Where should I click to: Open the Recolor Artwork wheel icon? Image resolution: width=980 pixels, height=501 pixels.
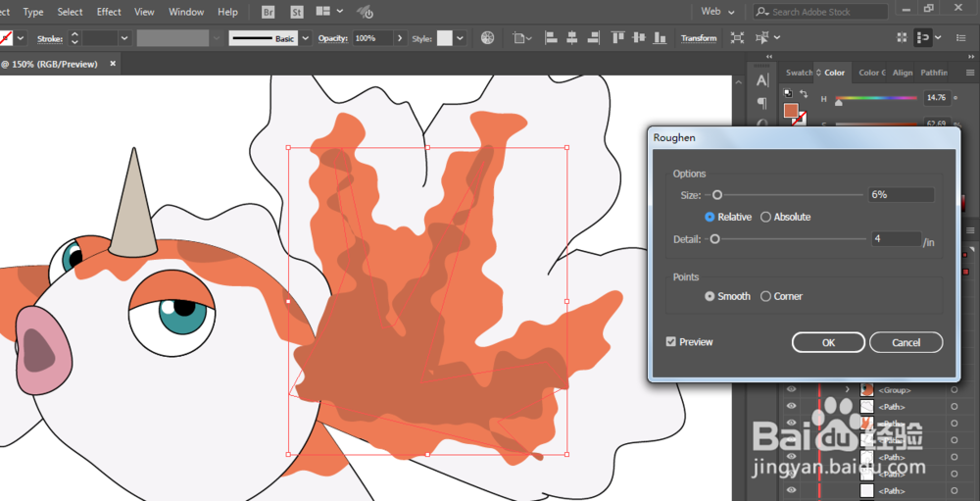pos(487,38)
